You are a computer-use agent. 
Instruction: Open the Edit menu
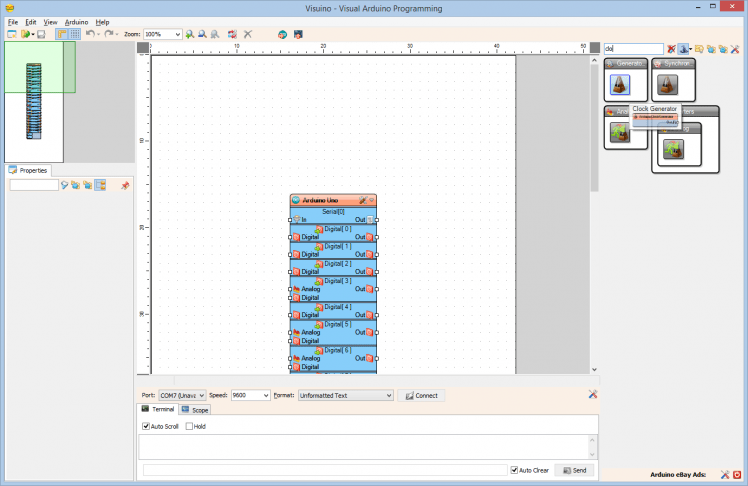click(x=31, y=22)
